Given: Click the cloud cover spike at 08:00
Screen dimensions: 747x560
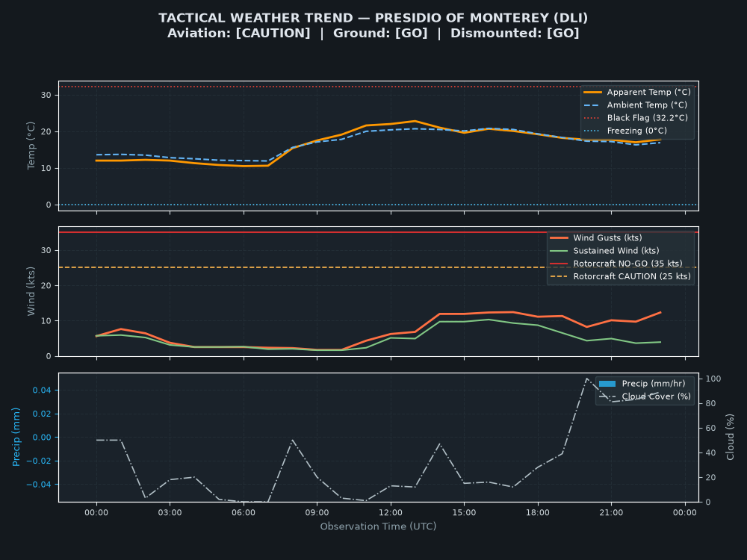Looking at the screenshot, I should click(293, 441).
